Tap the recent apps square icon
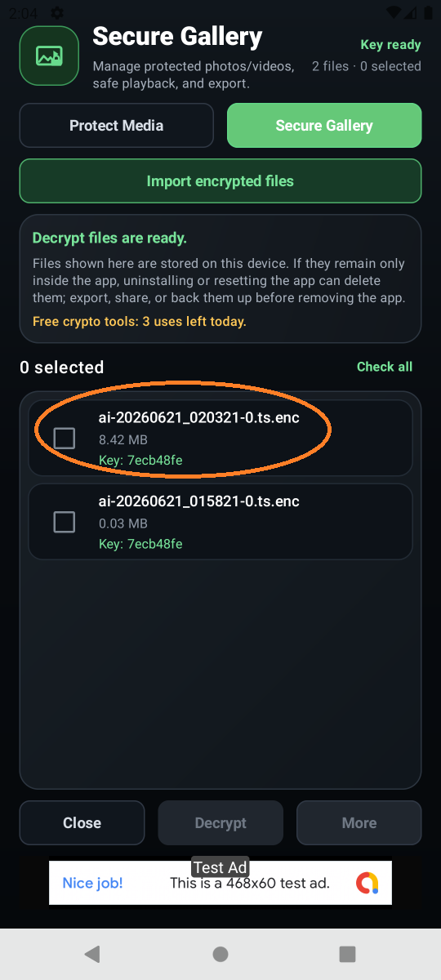The height and width of the screenshot is (980, 441). 348,954
